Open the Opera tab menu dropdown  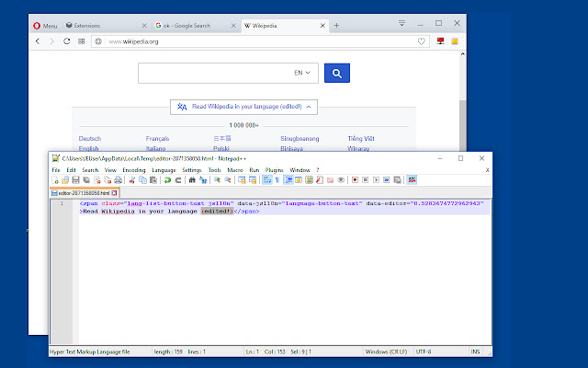401,23
